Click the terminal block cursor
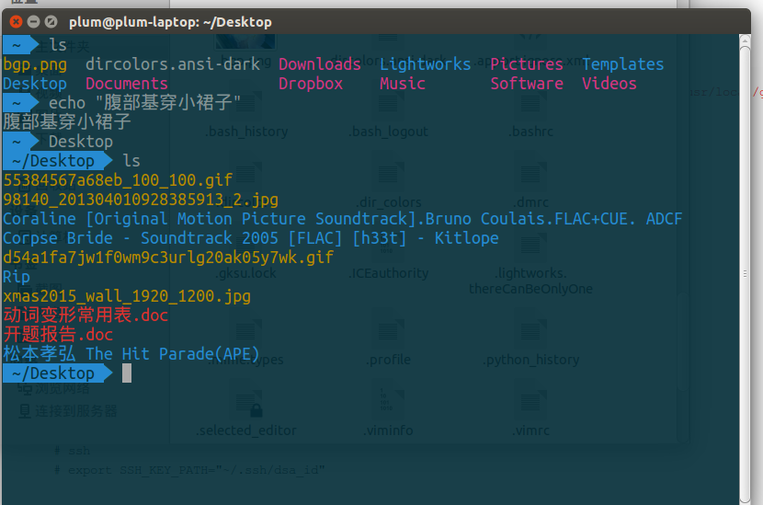Screen dimensions: 763x505 click(x=127, y=374)
